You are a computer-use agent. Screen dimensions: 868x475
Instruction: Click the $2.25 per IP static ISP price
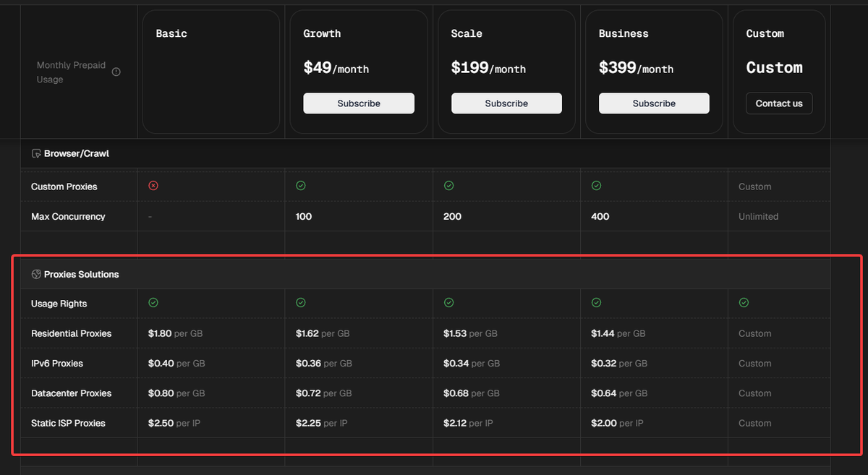pyautogui.click(x=322, y=423)
